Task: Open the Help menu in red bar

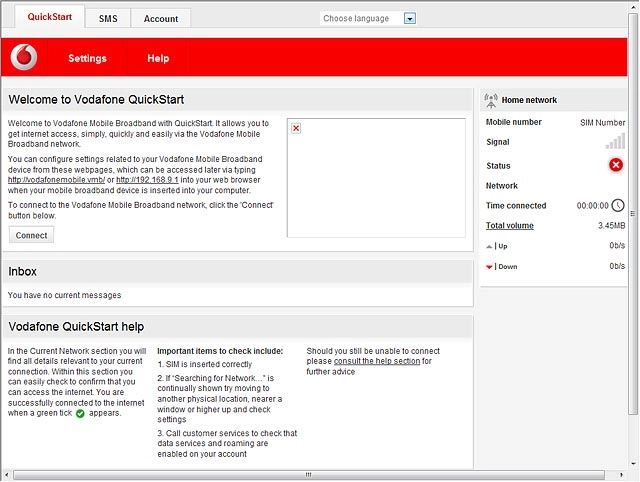Action: point(158,58)
